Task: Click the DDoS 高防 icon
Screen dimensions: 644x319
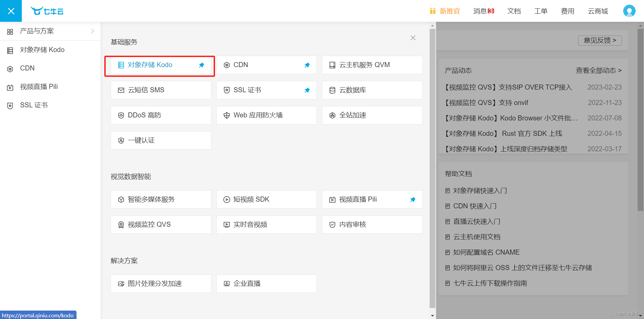Action: (121, 115)
